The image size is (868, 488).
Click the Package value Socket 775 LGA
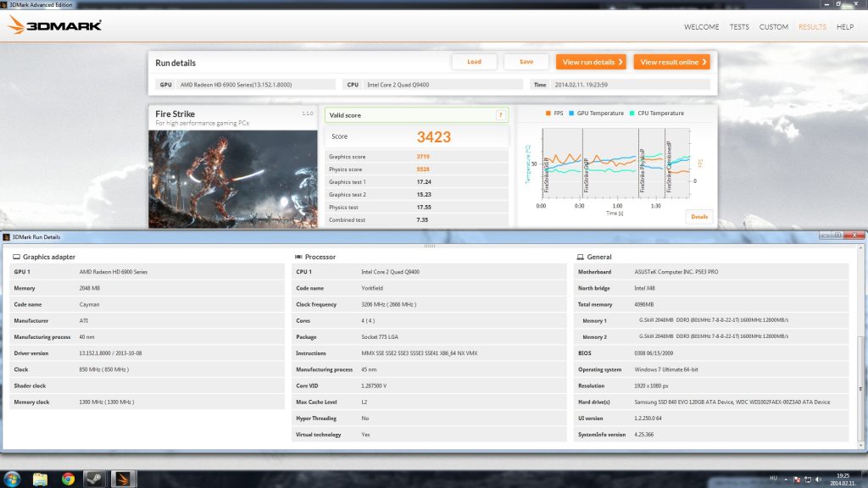click(x=380, y=337)
